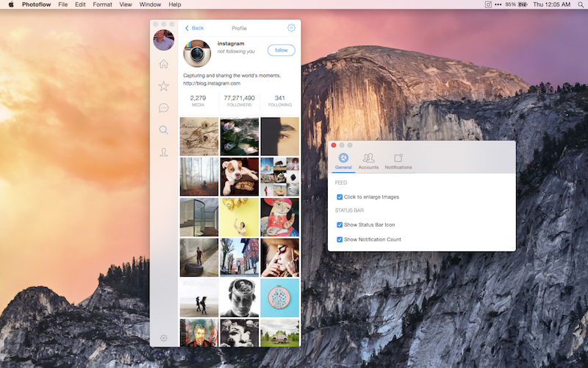Open the colorful painted man portrait thumbnail
The height and width of the screenshot is (368, 588).
pos(199,333)
